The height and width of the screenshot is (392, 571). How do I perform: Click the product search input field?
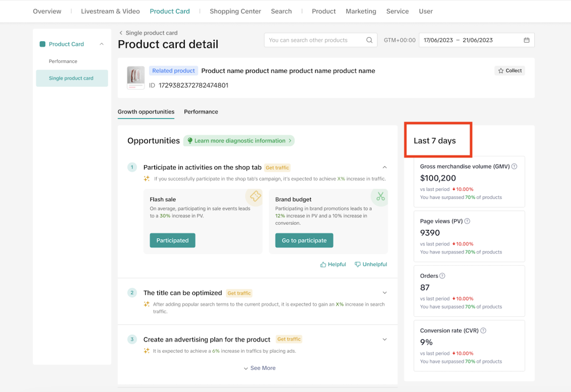[314, 40]
